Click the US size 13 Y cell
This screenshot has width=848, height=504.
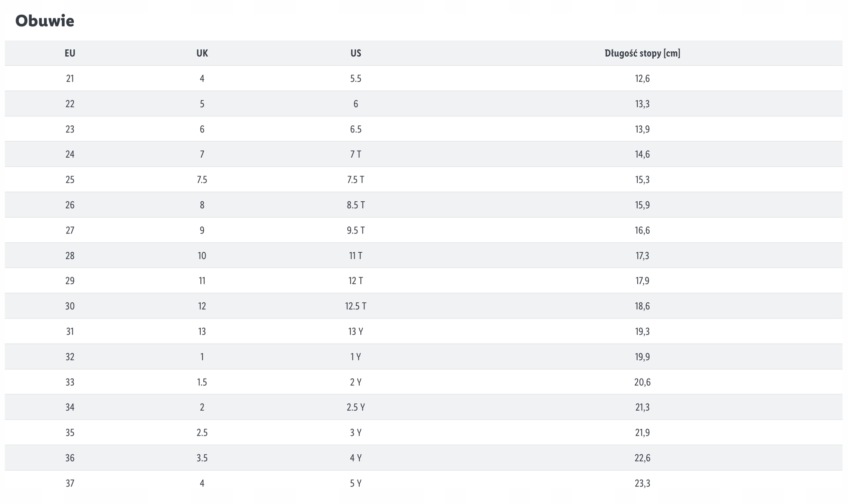tap(356, 331)
